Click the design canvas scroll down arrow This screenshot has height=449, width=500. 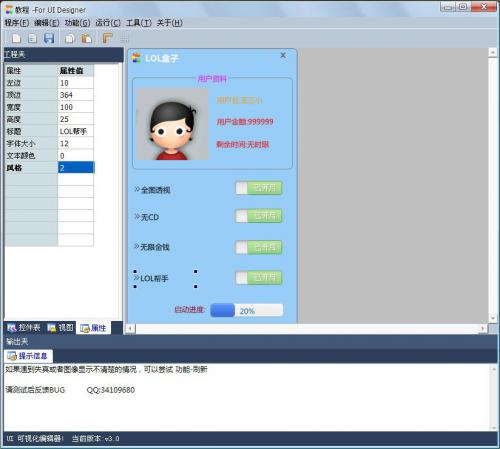coord(493,318)
